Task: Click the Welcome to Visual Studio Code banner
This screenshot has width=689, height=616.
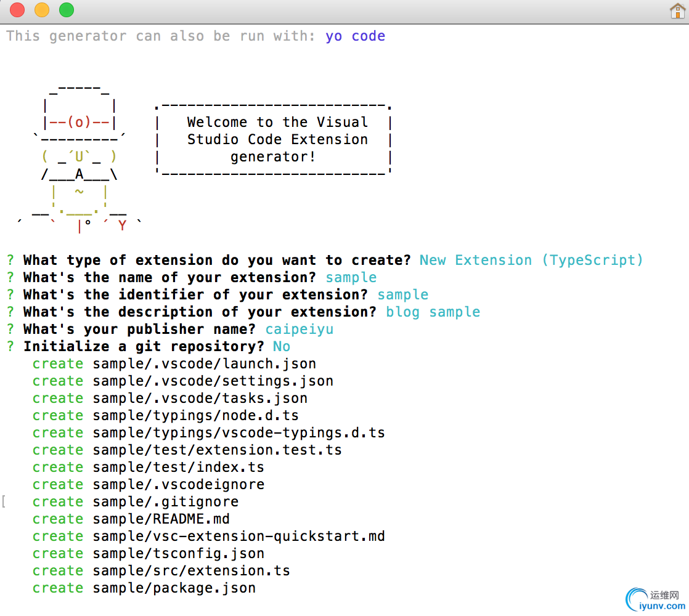Action: (x=273, y=140)
